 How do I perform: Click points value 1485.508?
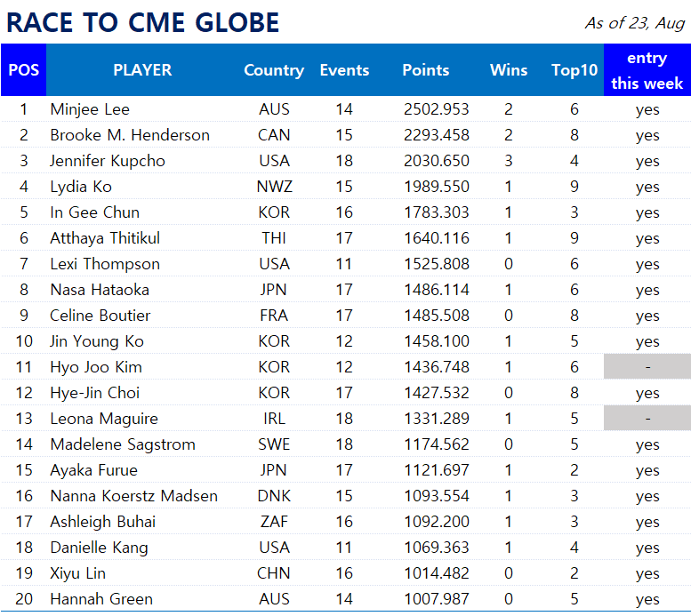437,316
